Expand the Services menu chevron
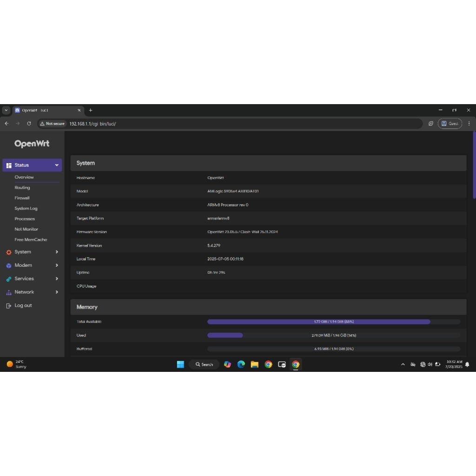The image size is (476, 476). [57, 279]
